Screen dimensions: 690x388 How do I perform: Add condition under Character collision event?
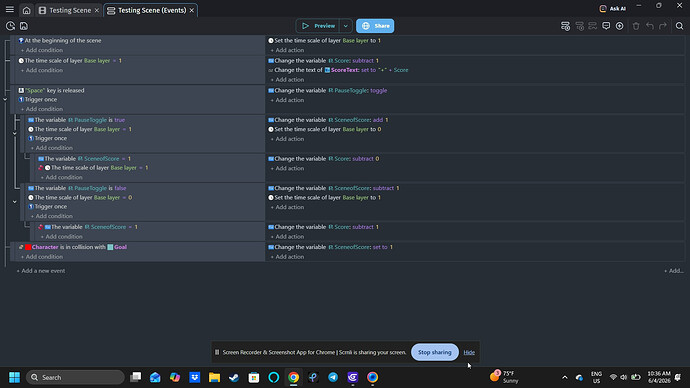(42, 257)
